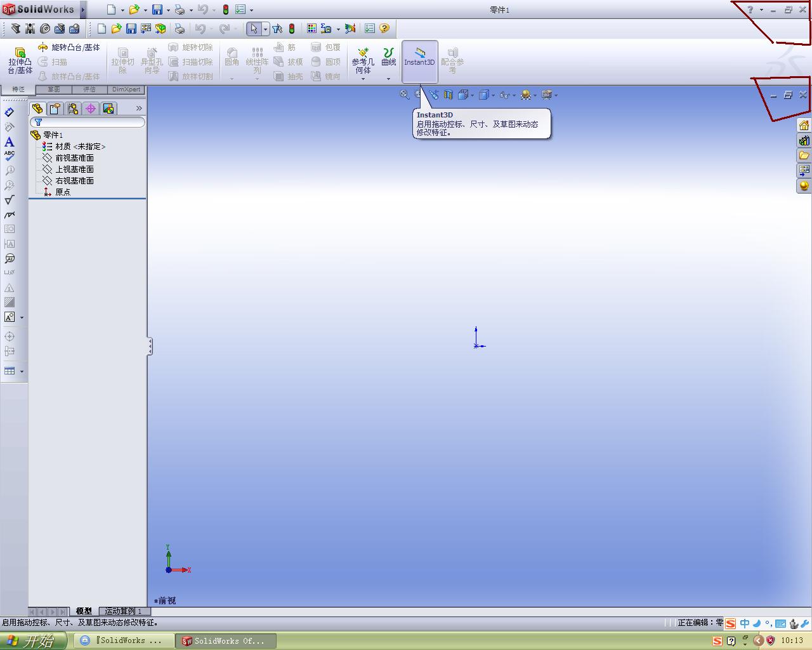Open the Options dropdown arrow in title bar

tap(252, 10)
